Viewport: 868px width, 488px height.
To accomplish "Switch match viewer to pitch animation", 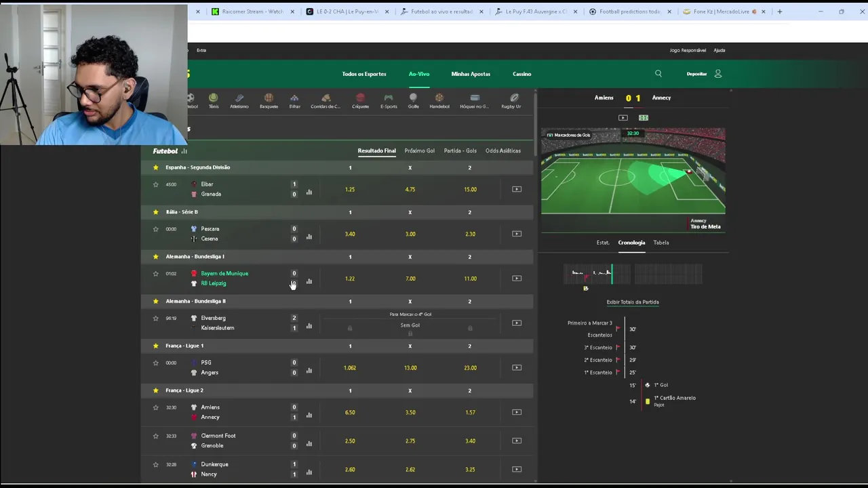I will click(644, 118).
